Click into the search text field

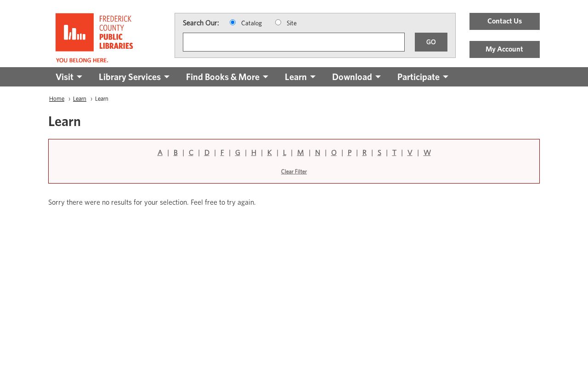[x=294, y=42]
